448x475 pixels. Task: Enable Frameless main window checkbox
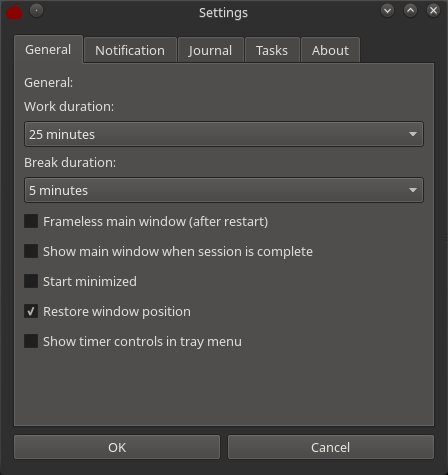click(31, 221)
